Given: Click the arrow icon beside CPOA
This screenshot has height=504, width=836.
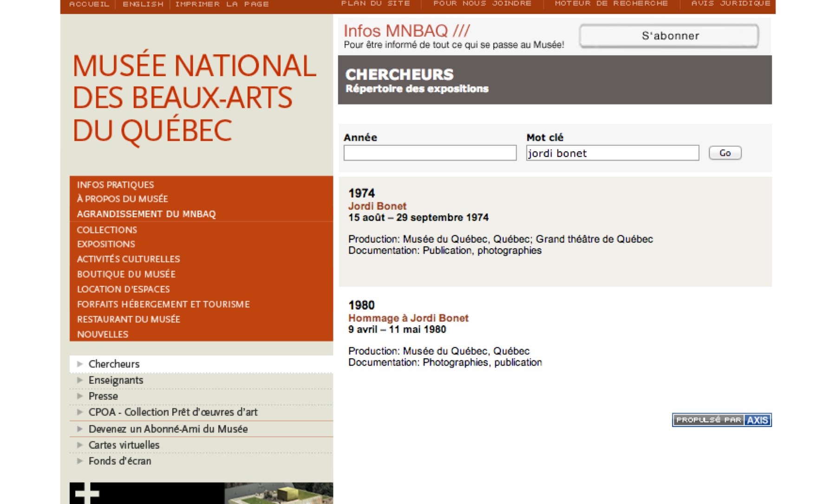Looking at the screenshot, I should (80, 412).
